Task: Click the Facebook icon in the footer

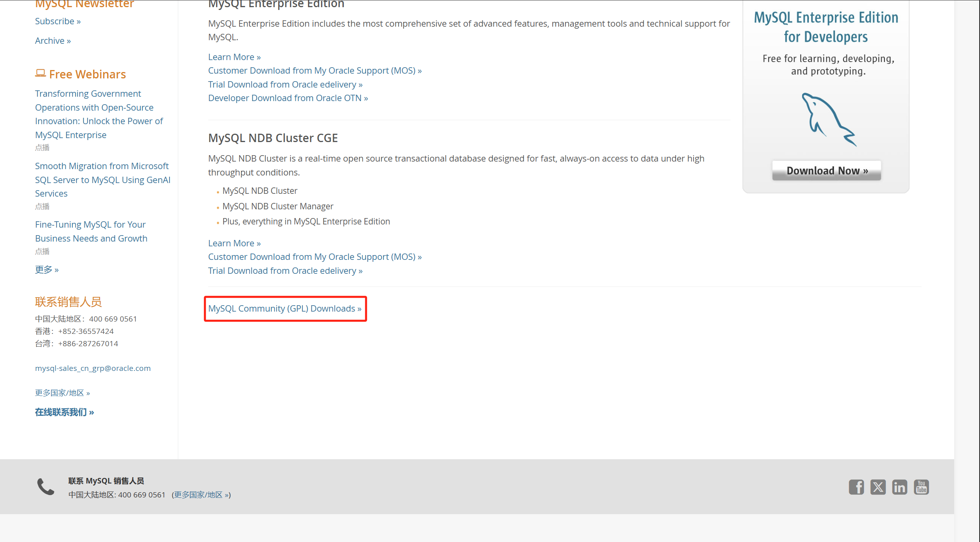Action: tap(857, 487)
